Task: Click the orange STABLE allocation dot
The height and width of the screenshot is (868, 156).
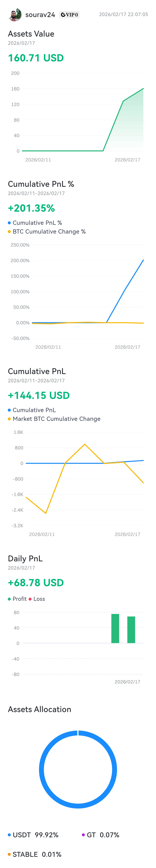Action: (x=9, y=854)
